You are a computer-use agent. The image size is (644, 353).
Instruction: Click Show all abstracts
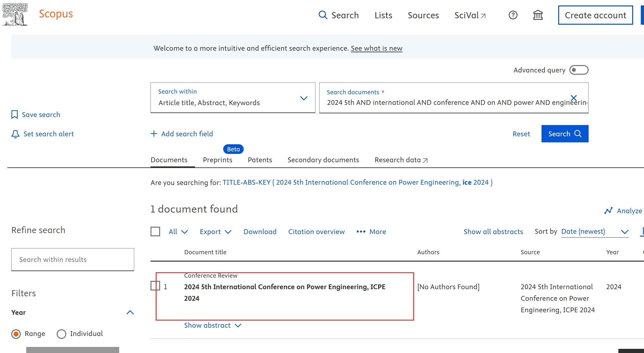tap(493, 231)
